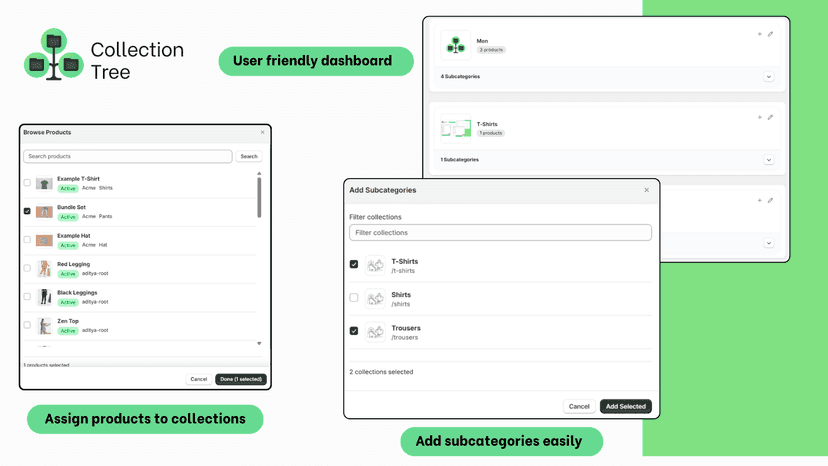This screenshot has width=828, height=466.
Task: Click the Men collection tree thumbnail
Action: pyautogui.click(x=455, y=45)
